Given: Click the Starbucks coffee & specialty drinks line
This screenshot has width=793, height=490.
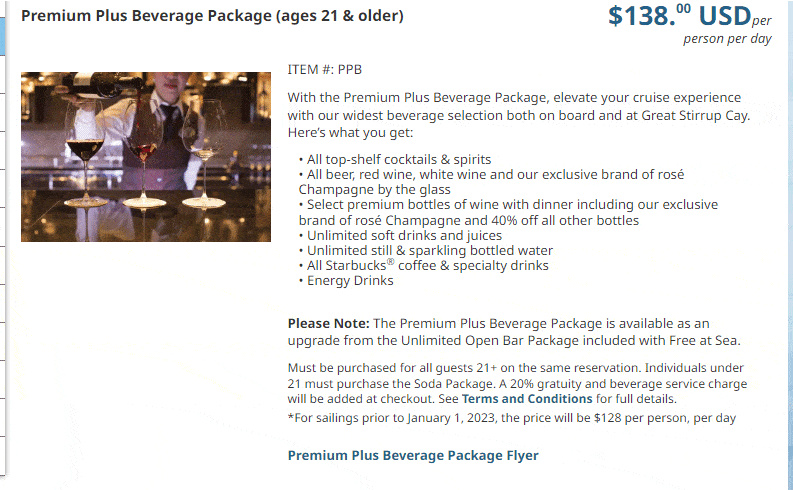Looking at the screenshot, I should tap(423, 265).
